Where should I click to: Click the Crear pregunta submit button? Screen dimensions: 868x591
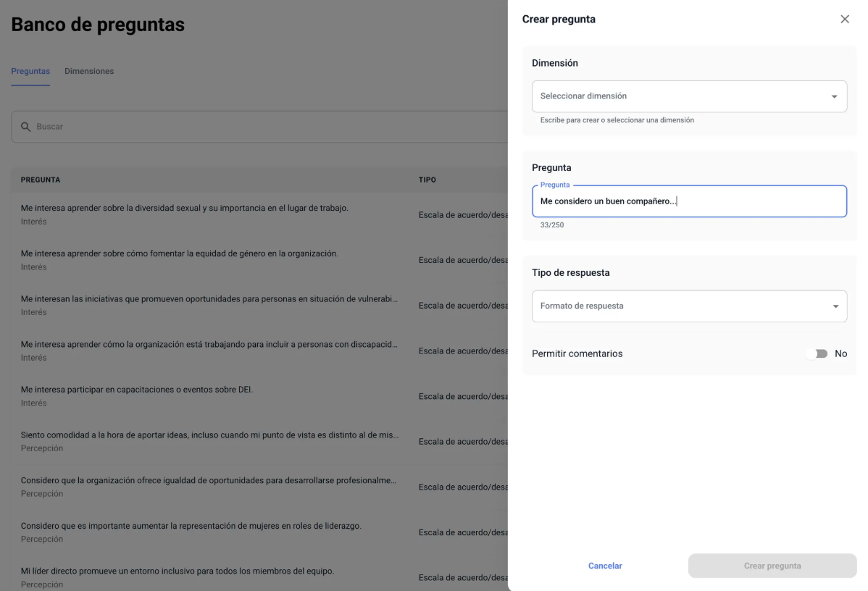point(772,566)
